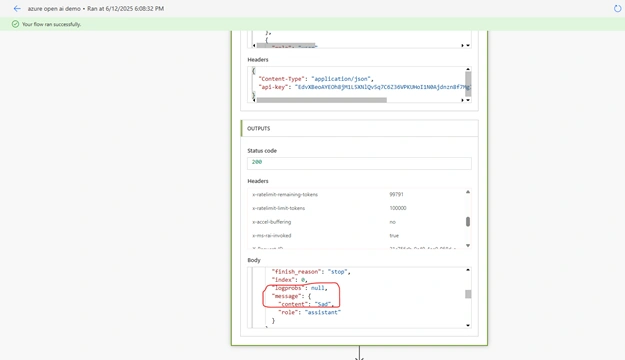Click the Body scrollbar thumb

(468, 294)
